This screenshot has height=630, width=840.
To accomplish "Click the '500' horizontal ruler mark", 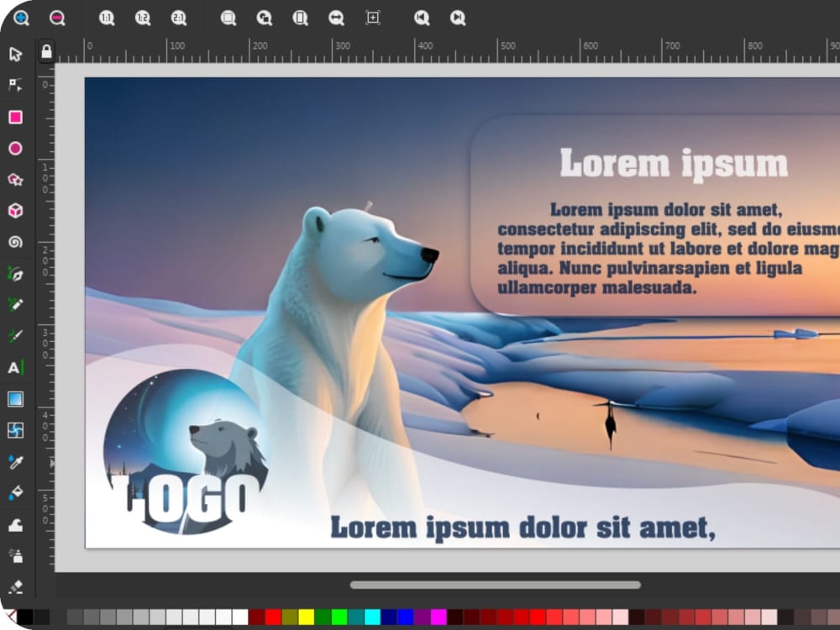I will (508, 46).
